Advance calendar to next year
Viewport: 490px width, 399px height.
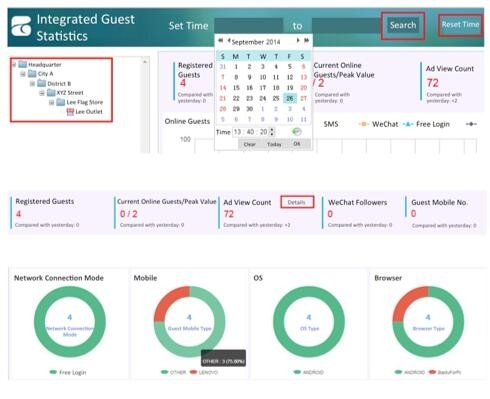[307, 40]
